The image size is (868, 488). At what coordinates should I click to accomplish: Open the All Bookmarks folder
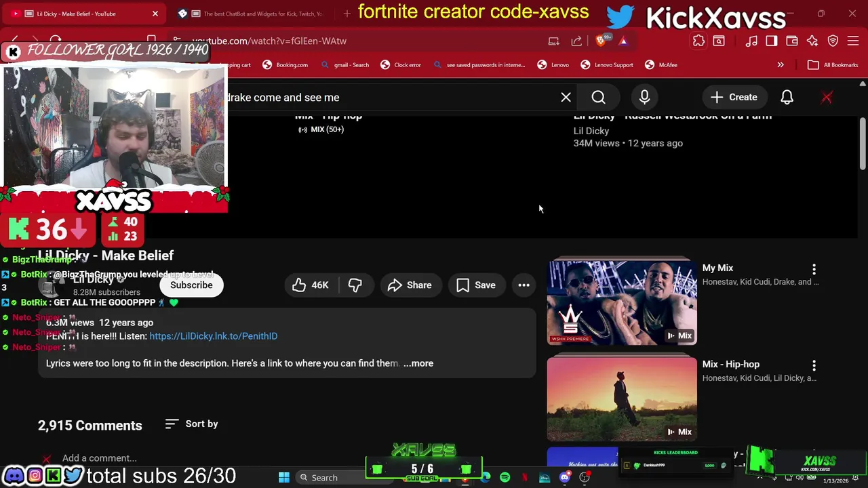833,65
